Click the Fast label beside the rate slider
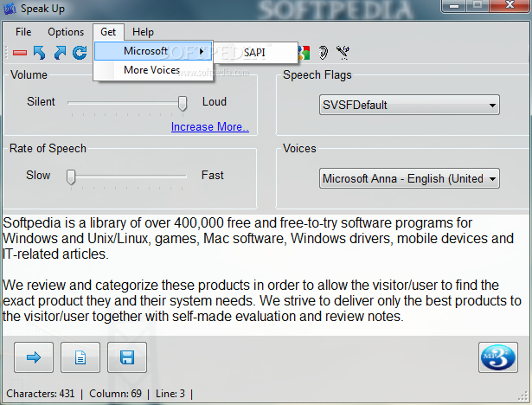Image resolution: width=532 pixels, height=405 pixels. point(213,175)
